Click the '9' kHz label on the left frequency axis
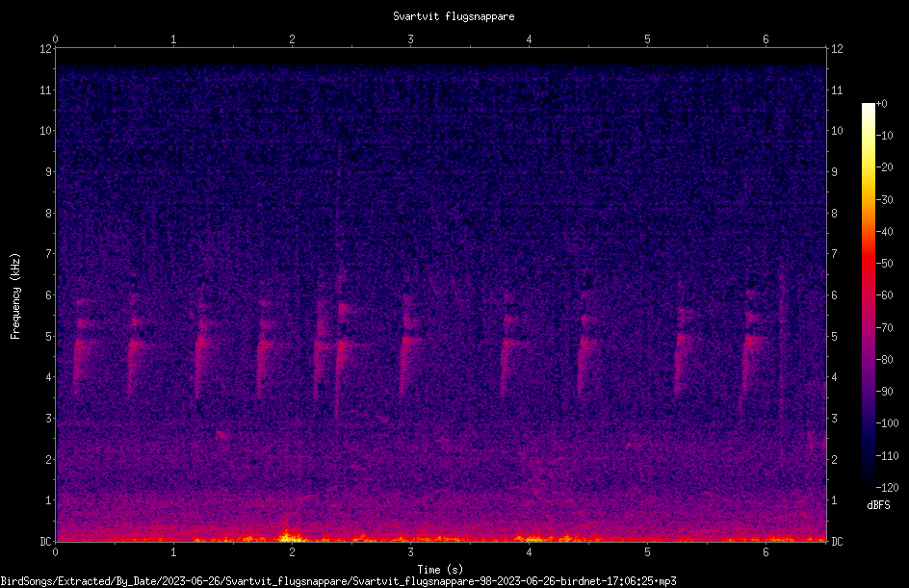The width and height of the screenshot is (909, 588). pyautogui.click(x=49, y=172)
